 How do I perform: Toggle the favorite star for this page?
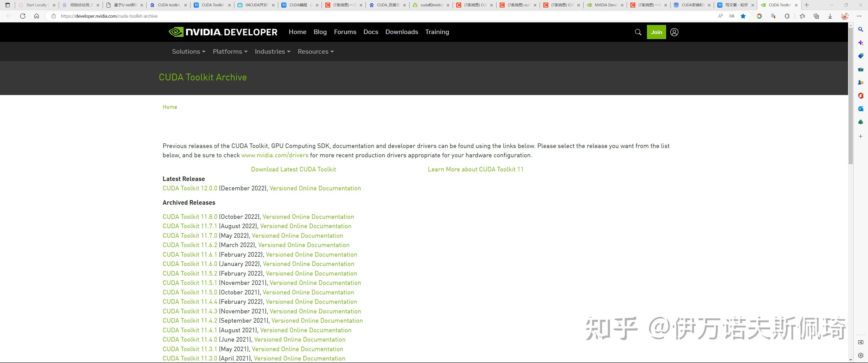tap(743, 16)
